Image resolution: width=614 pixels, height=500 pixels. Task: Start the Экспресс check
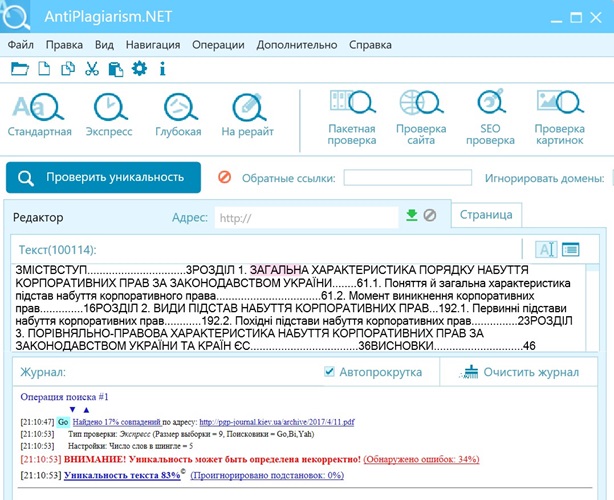point(109,115)
